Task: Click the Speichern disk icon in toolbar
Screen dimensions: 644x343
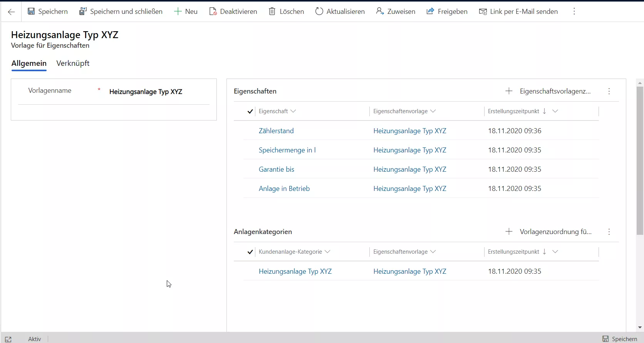Action: pyautogui.click(x=31, y=12)
